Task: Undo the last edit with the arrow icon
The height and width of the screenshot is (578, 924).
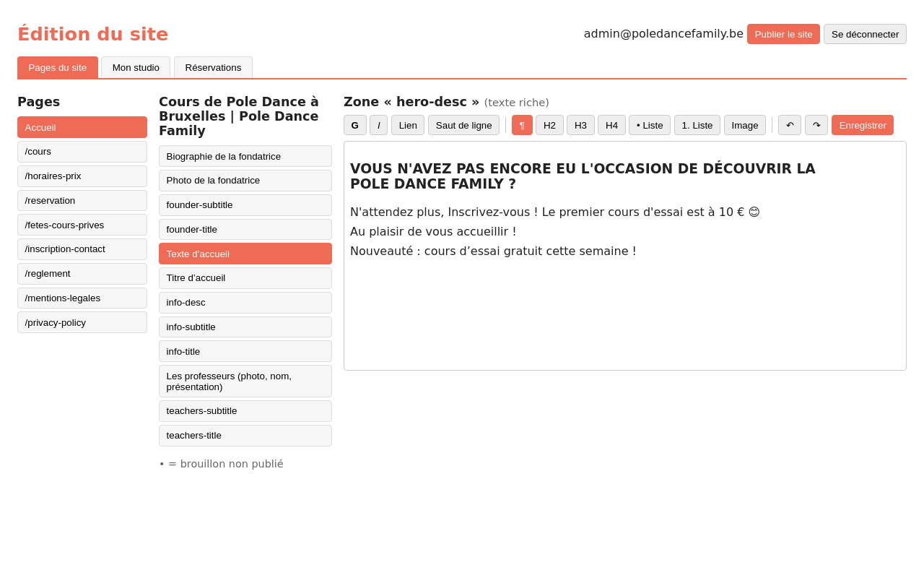Action: (x=790, y=125)
